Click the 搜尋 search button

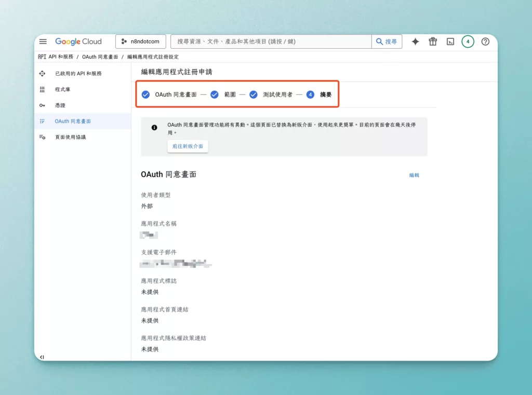387,42
